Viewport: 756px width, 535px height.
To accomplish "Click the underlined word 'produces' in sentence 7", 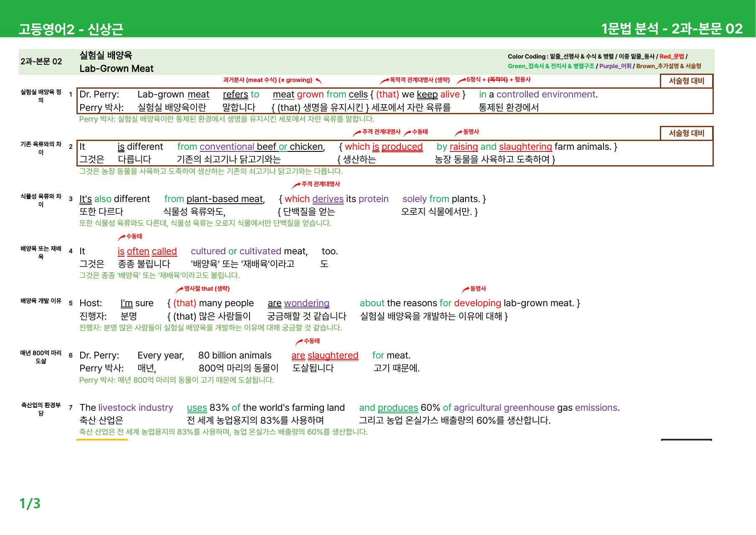I will tap(398, 408).
